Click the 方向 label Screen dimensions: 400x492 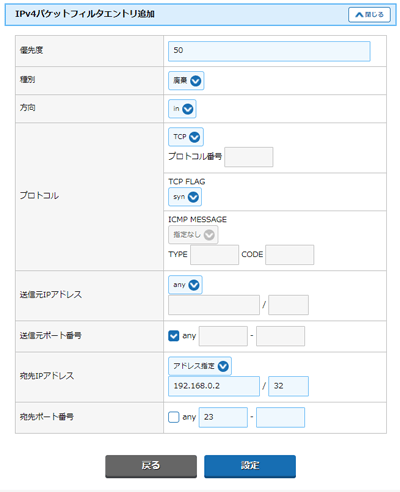click(27, 108)
